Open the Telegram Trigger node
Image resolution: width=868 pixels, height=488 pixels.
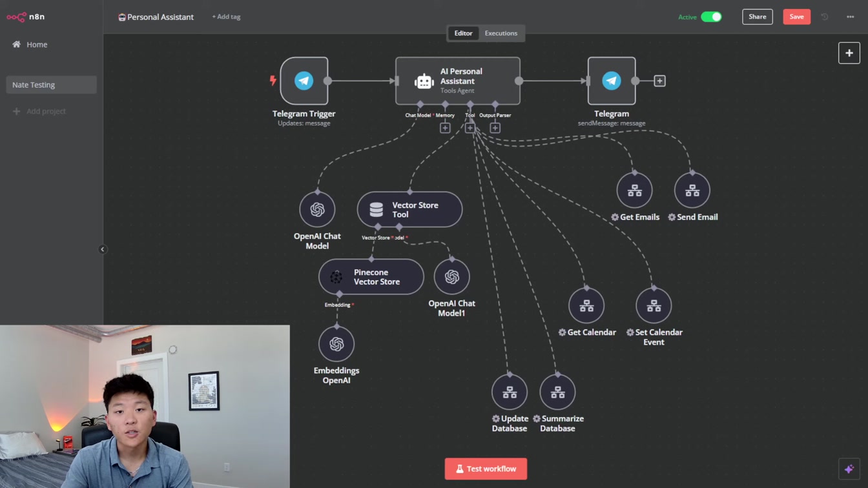(304, 81)
